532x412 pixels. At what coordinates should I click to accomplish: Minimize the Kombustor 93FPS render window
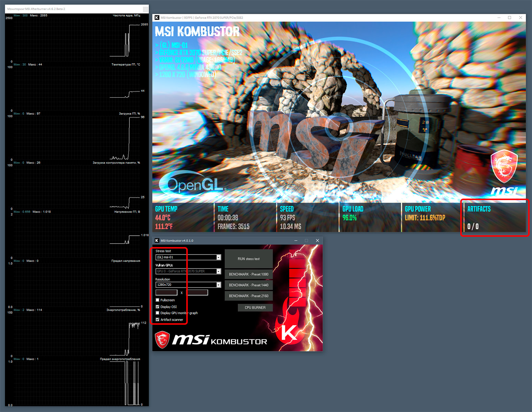click(x=499, y=18)
